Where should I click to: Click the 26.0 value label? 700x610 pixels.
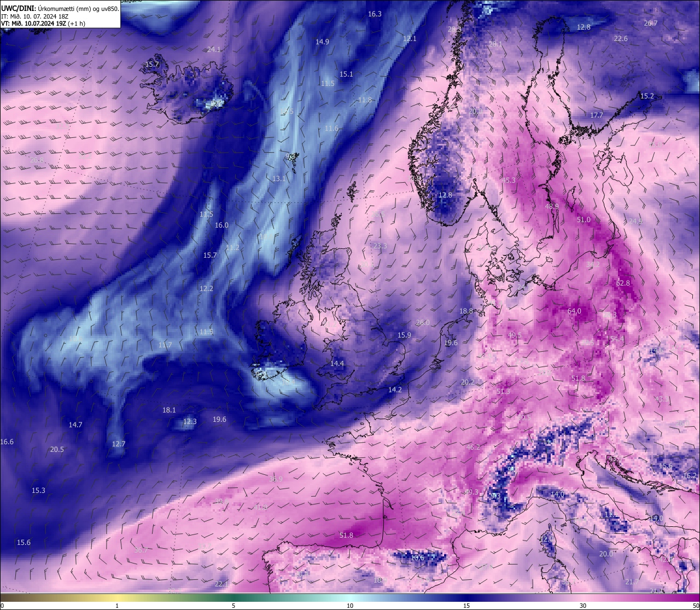(x=423, y=323)
